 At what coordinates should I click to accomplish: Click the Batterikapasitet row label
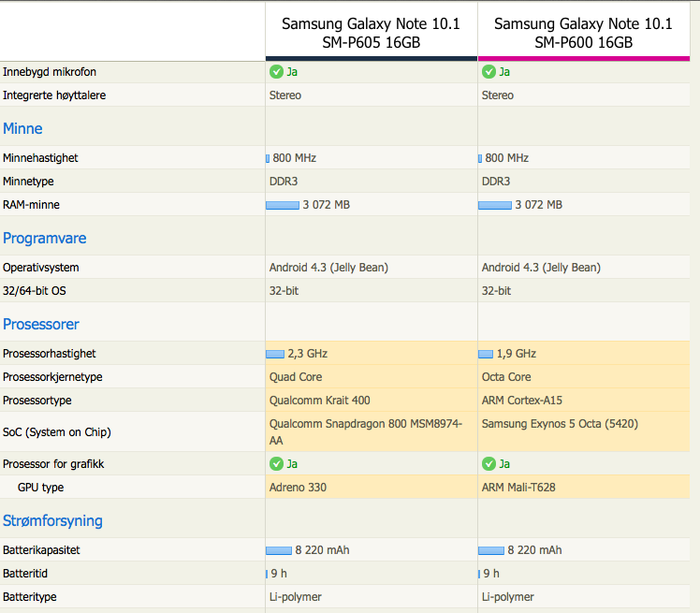coord(41,550)
